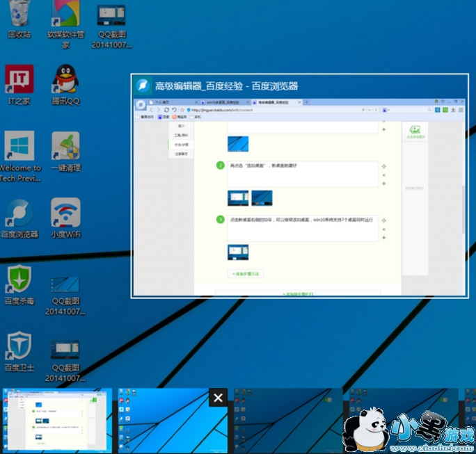Launch the IT之家 desktop shortcut

pyautogui.click(x=19, y=79)
